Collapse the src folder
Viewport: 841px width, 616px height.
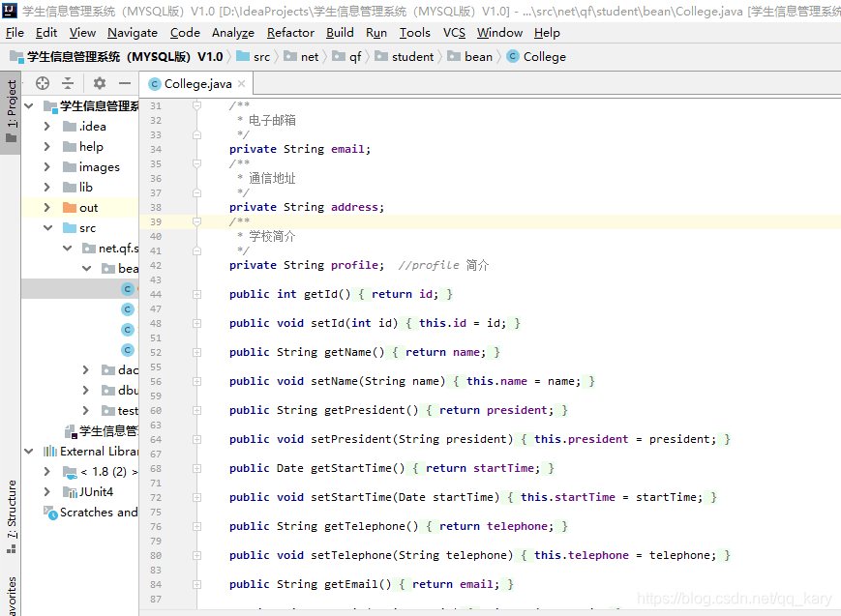click(48, 228)
